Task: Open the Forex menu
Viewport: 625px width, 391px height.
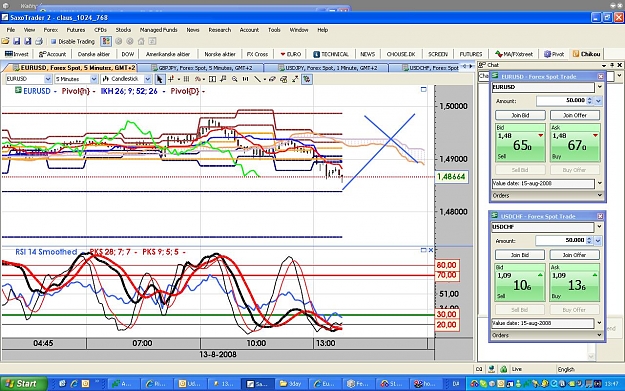Action: pos(51,30)
